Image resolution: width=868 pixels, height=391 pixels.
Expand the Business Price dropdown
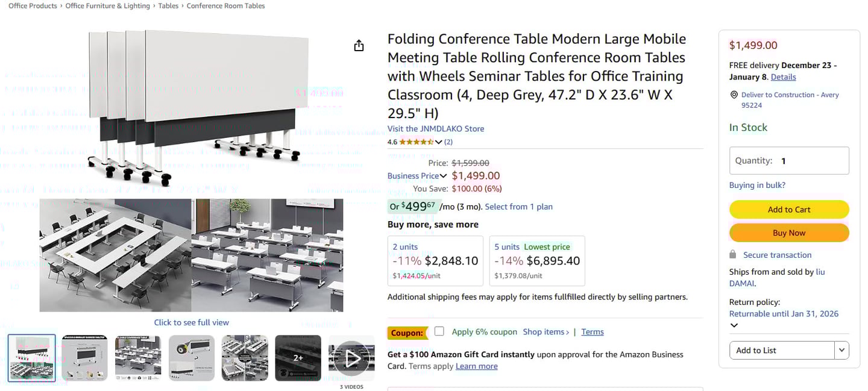click(x=443, y=176)
